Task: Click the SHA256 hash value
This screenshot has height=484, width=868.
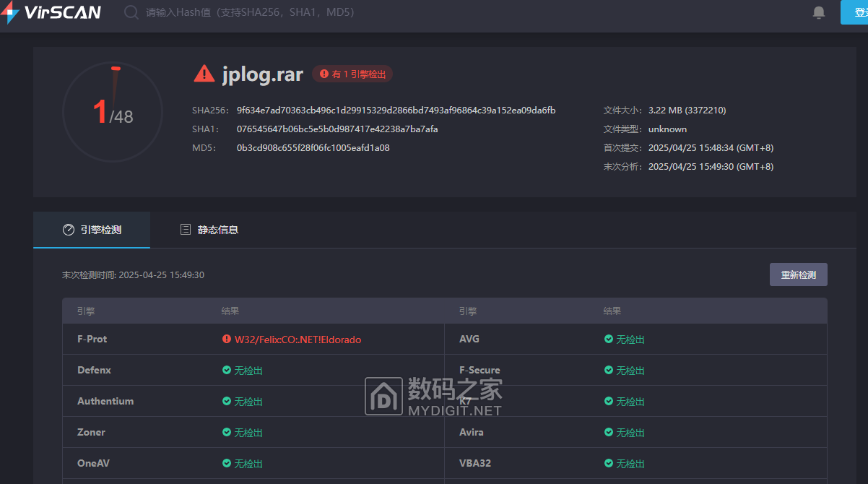Action: coord(396,111)
